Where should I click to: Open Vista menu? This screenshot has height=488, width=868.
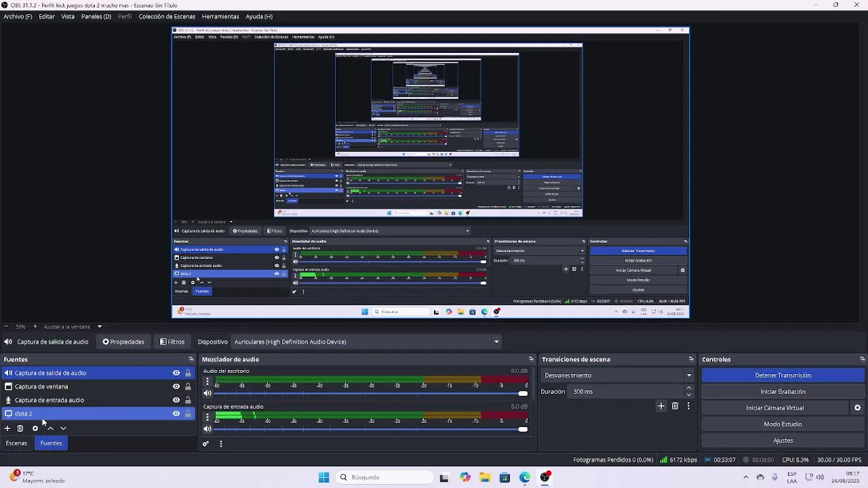coord(68,16)
